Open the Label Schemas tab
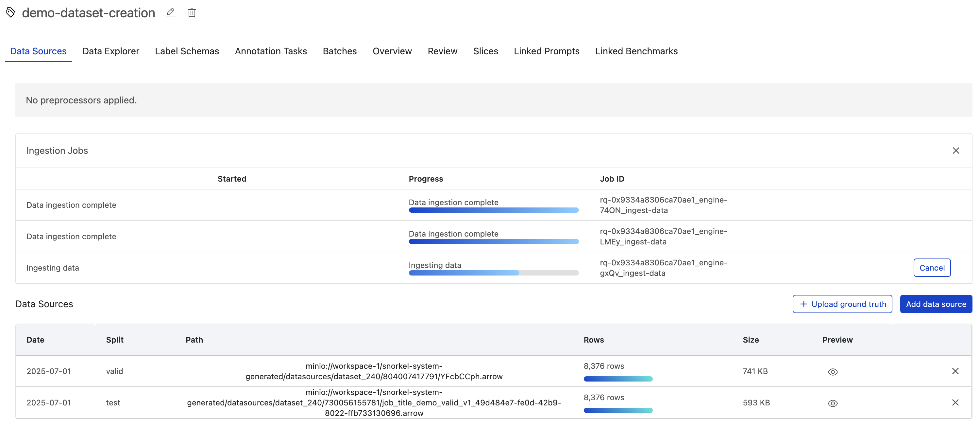This screenshot has height=428, width=980. click(x=187, y=51)
